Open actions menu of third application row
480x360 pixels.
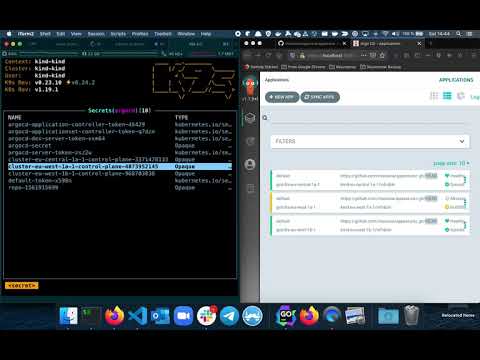point(465,225)
